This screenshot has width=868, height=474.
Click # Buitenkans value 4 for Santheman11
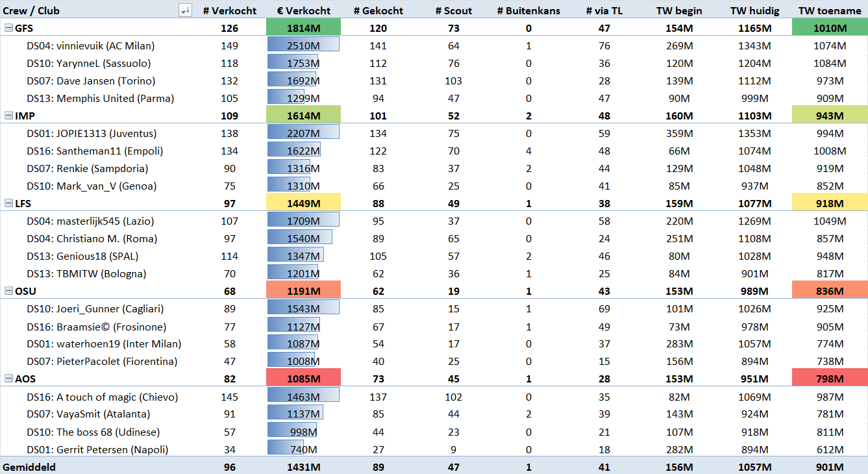point(528,151)
